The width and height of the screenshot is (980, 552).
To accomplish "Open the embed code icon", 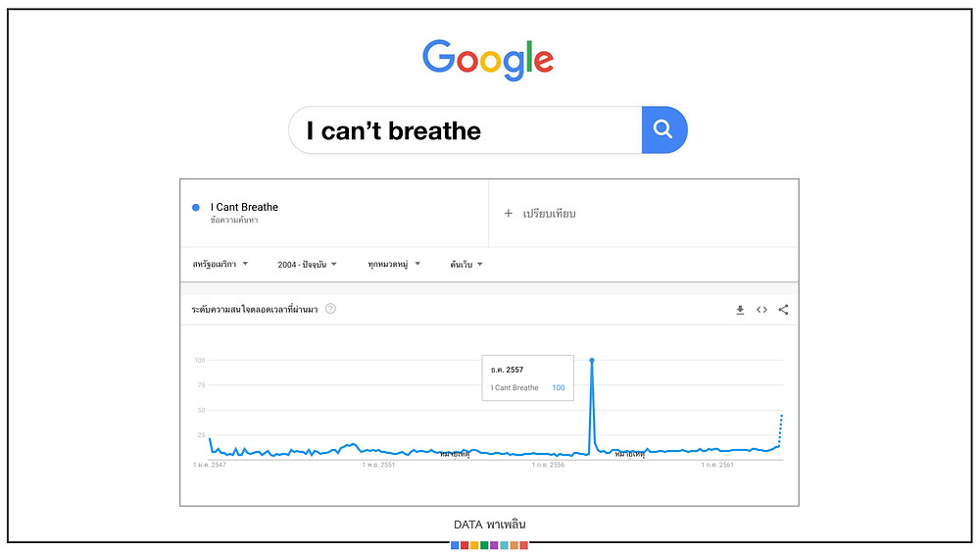I will 761,310.
